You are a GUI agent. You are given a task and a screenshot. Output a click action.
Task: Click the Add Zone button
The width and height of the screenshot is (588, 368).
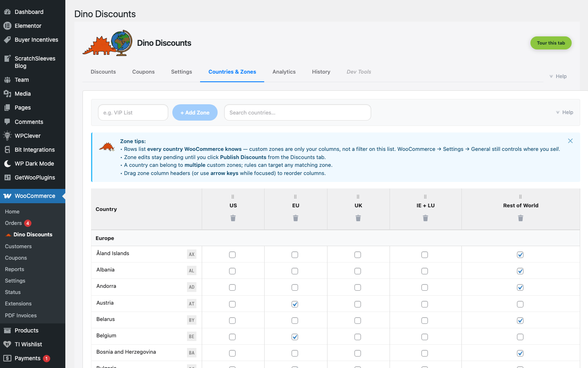click(195, 112)
